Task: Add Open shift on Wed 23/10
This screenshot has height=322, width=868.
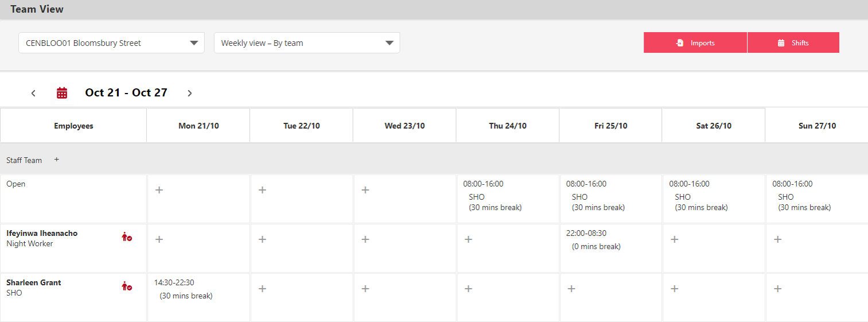Action: pyautogui.click(x=365, y=190)
